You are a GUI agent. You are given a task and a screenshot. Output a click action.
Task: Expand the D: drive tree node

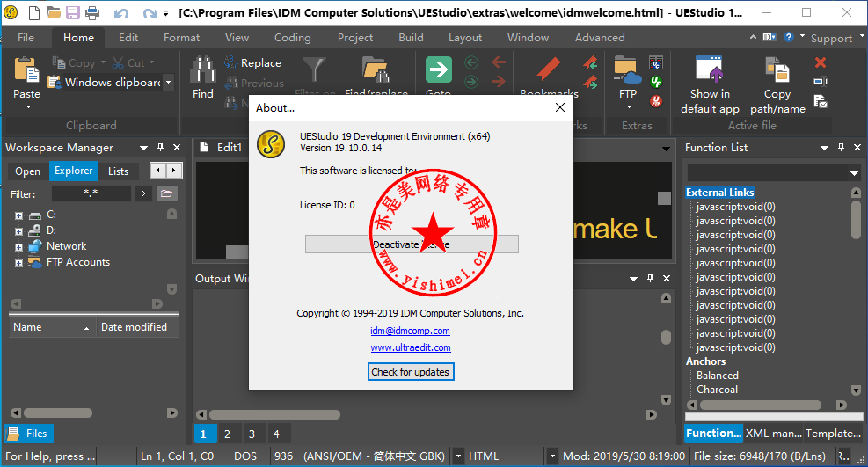(18, 231)
